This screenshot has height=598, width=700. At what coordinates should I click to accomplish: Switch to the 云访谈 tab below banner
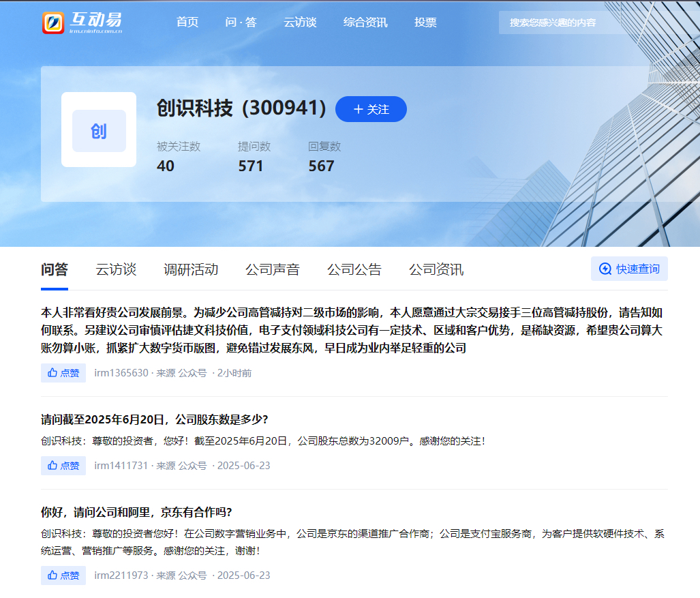[116, 269]
